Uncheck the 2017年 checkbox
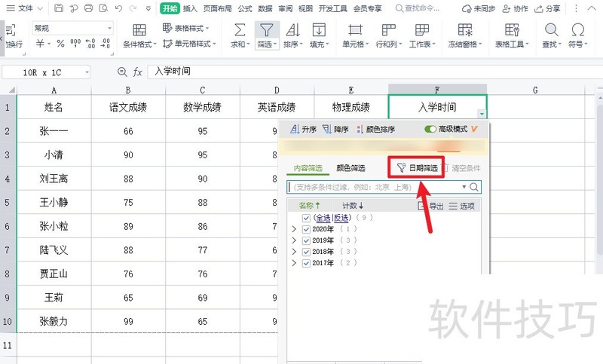The image size is (603, 364). click(306, 263)
